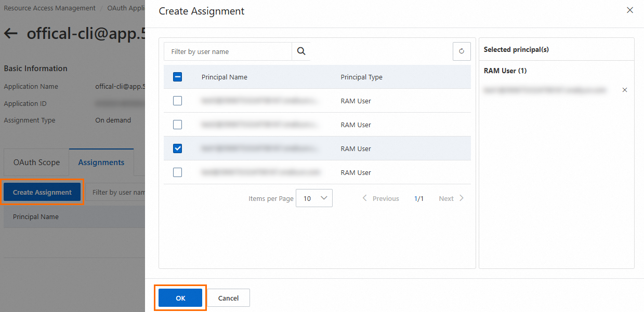Viewport: 644px width, 312px height.
Task: Select the Assignments tab
Action: tap(101, 162)
